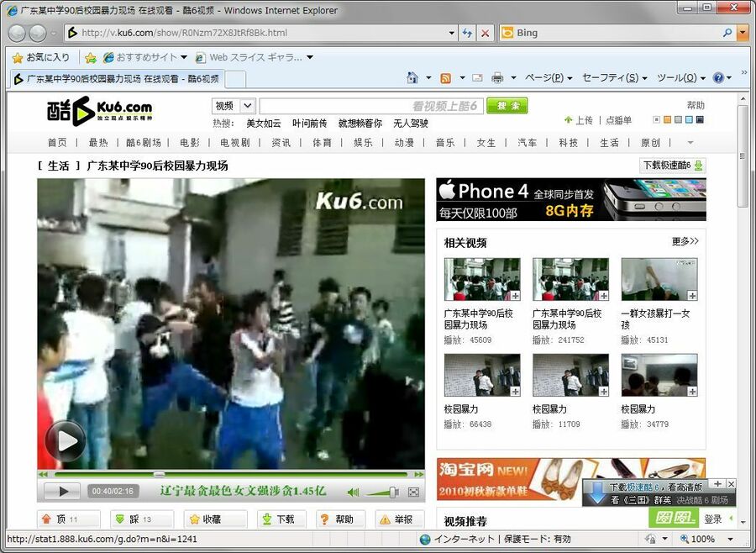Open the 电影 navigation tab
This screenshot has width=756, height=553.
coord(190,143)
